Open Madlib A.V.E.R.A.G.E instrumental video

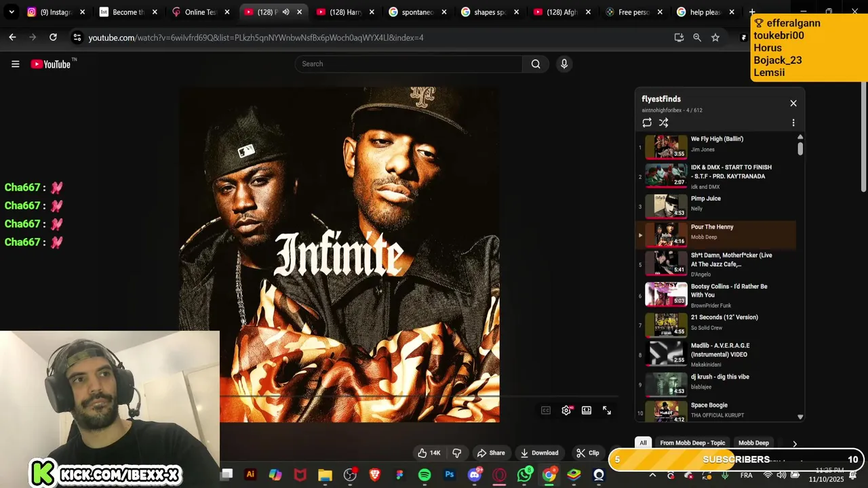click(x=715, y=353)
